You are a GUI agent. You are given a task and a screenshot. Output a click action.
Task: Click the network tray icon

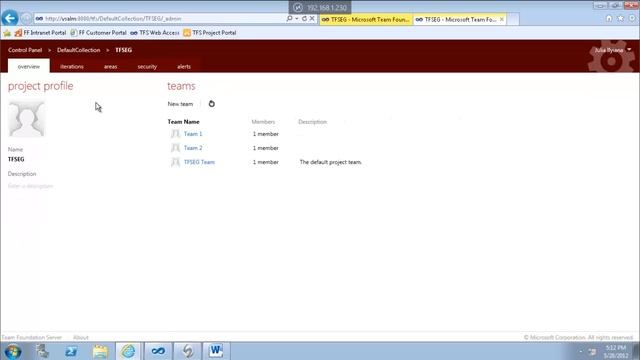593,351
